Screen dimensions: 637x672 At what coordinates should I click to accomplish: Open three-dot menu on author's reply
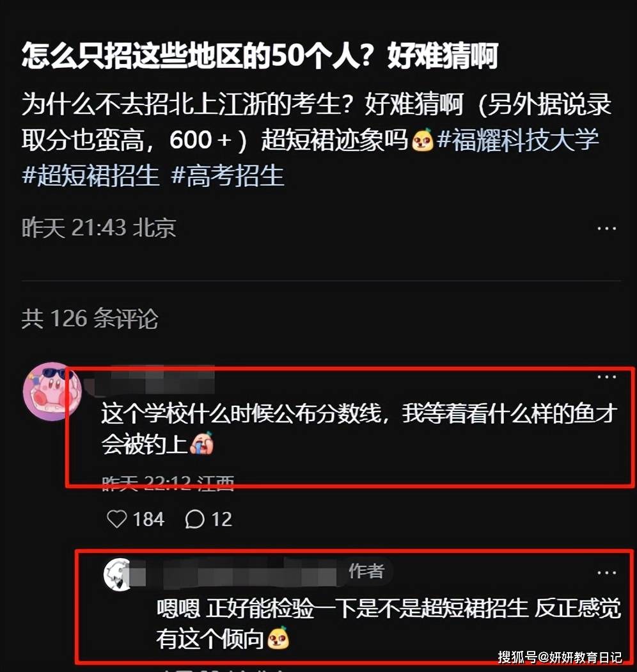click(x=606, y=573)
